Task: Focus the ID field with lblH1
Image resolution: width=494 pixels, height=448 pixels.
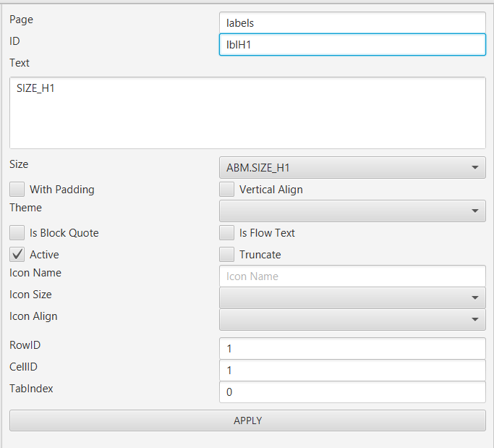Action: (x=352, y=45)
